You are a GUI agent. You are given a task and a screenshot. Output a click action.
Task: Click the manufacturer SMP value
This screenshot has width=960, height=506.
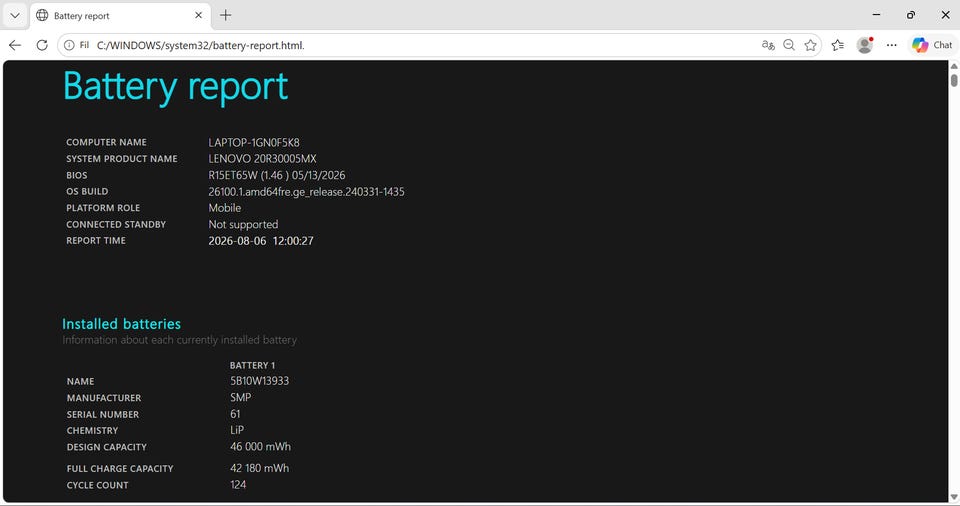[241, 398]
